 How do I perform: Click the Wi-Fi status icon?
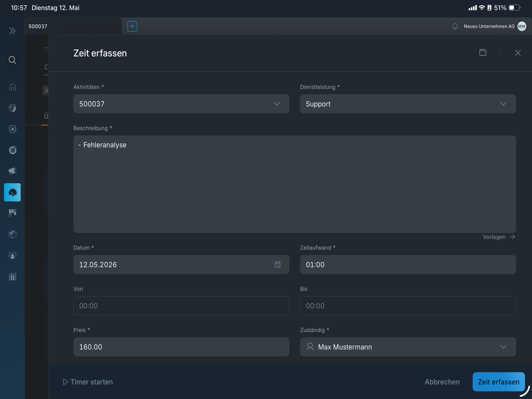click(482, 8)
